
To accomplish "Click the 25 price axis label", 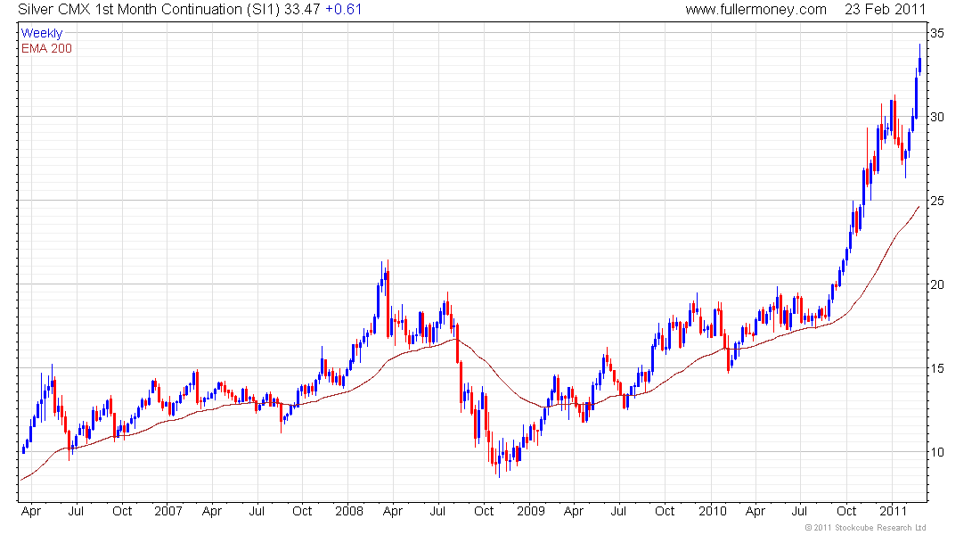I will click(x=937, y=201).
